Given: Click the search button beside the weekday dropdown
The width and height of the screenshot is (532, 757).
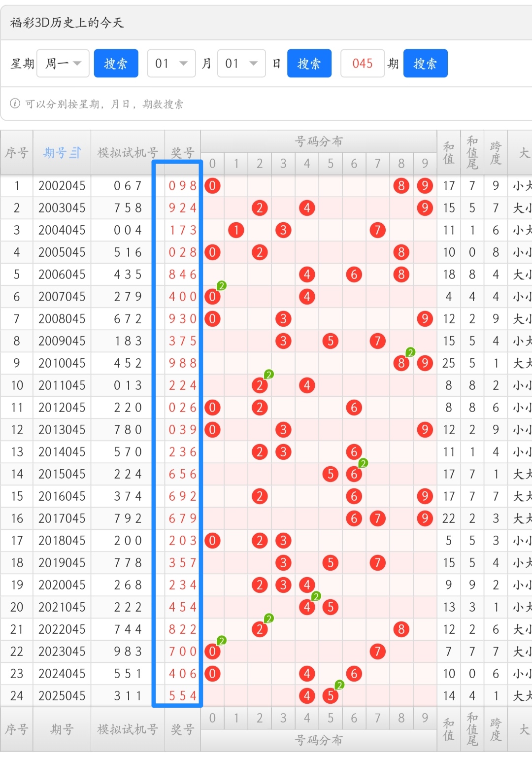Looking at the screenshot, I should [116, 64].
